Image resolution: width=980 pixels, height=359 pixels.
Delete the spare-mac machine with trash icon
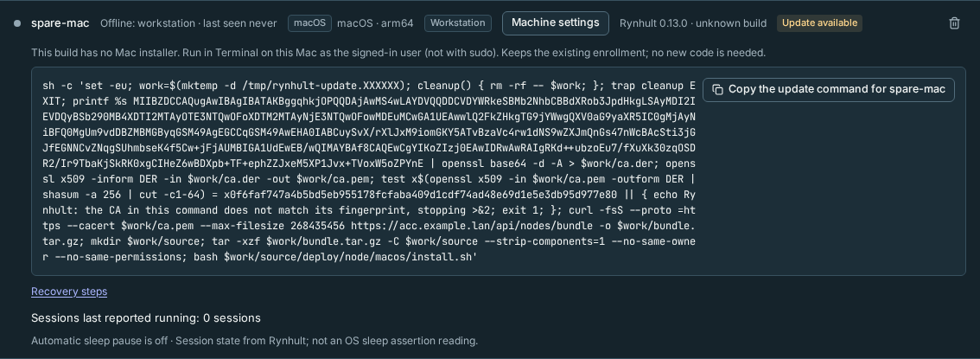(954, 23)
